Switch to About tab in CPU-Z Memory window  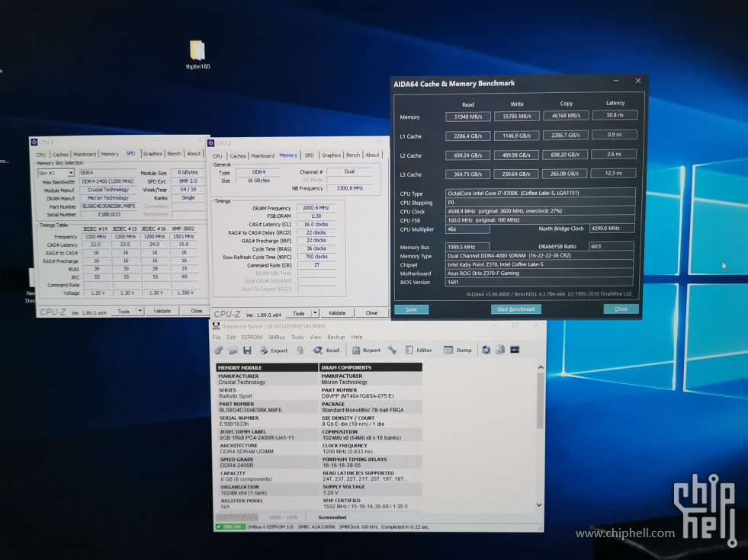coord(373,155)
